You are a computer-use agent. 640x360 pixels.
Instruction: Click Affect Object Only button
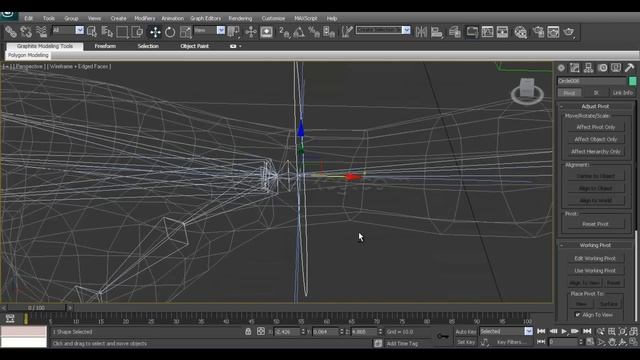[x=596, y=139]
